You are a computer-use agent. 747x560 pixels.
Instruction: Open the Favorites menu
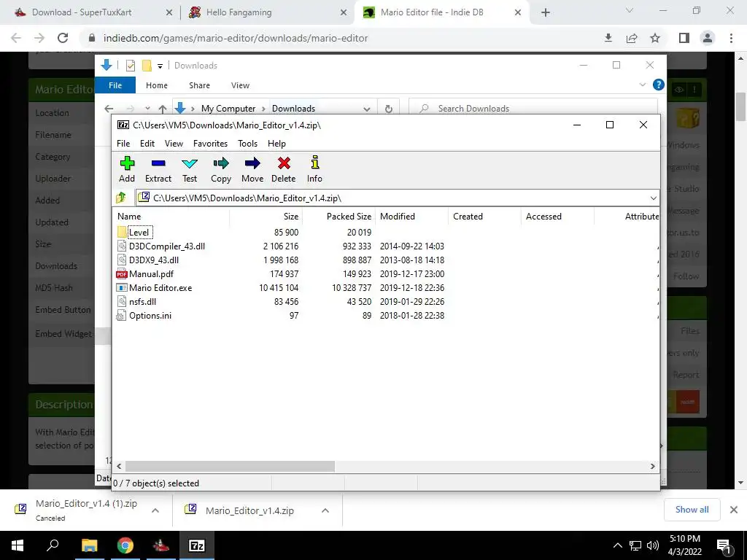click(210, 144)
